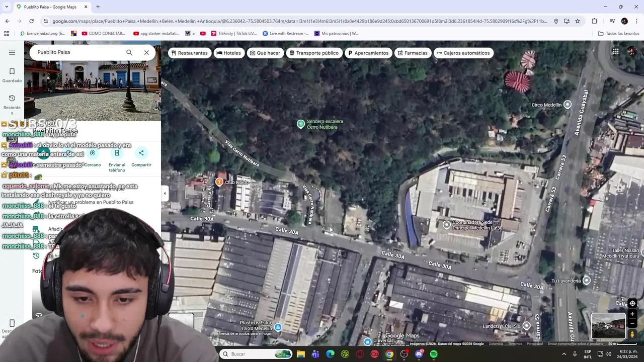Open the Chrome extensions puzzle icon
644x362 pixels.
coord(594,21)
